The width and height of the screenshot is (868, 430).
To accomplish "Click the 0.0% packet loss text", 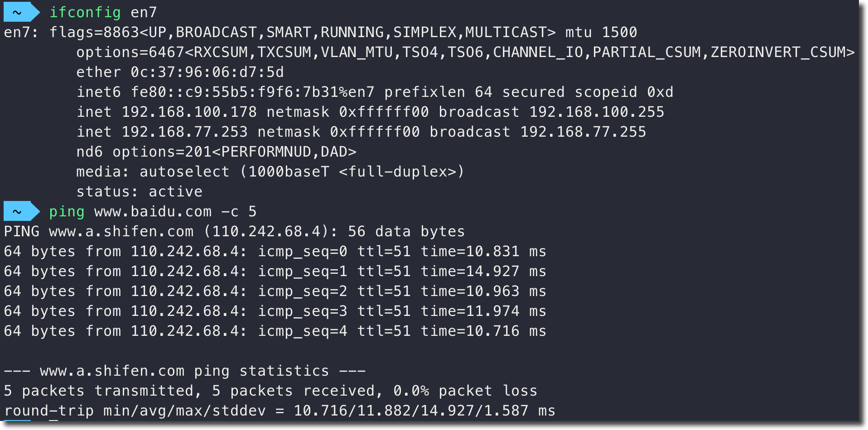I will (x=465, y=391).
